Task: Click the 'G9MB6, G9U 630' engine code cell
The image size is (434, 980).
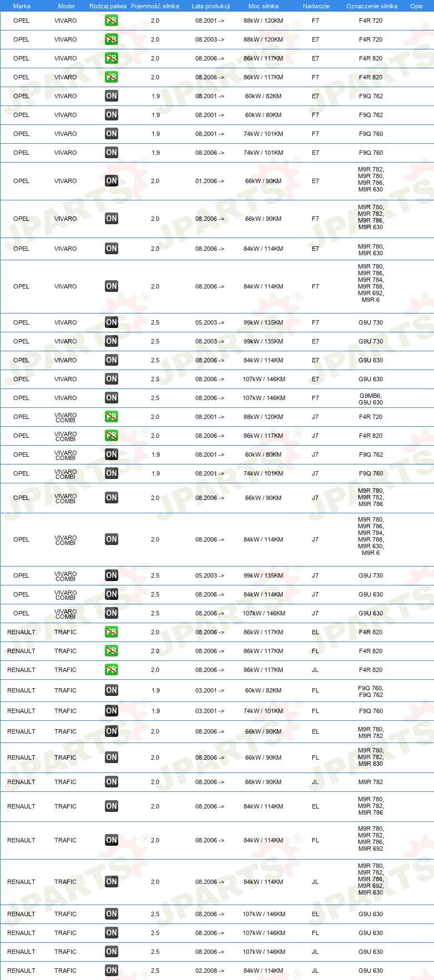Action: [x=371, y=399]
